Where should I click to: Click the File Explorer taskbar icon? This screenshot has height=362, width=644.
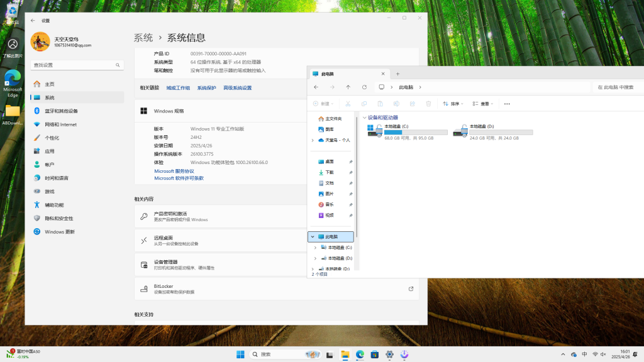[345, 354]
